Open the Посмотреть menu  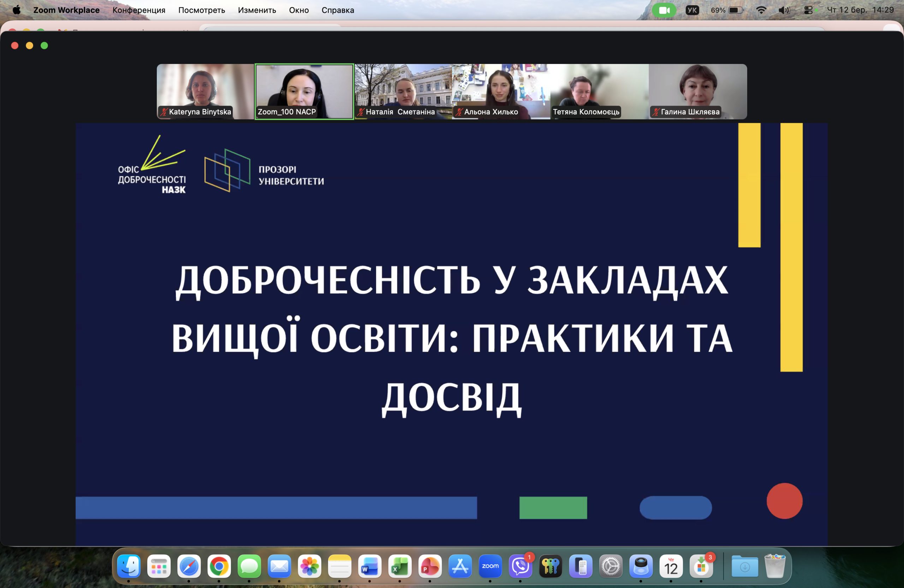pos(202,10)
